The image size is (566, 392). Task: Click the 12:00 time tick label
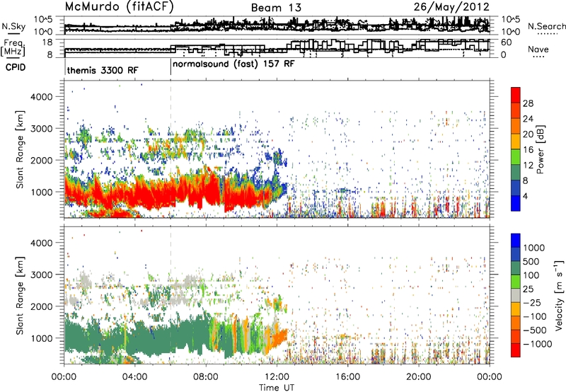click(x=277, y=377)
